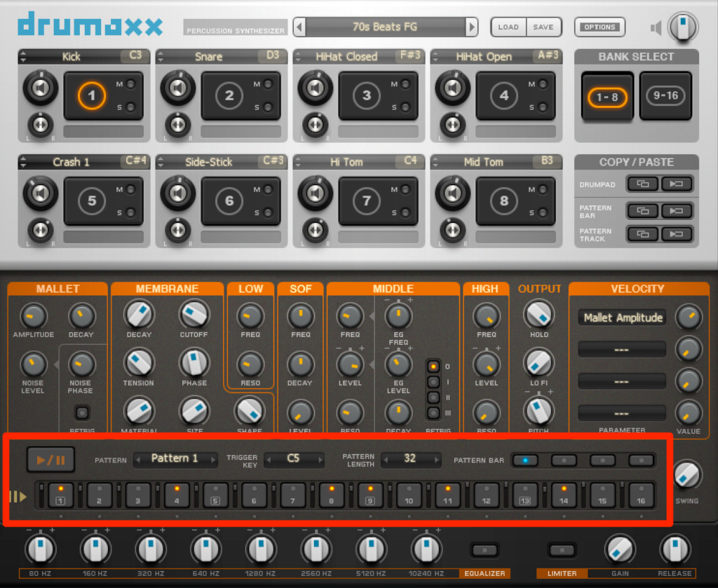This screenshot has height=588, width=718.
Task: Click the Drumpad paste icon
Action: click(677, 184)
